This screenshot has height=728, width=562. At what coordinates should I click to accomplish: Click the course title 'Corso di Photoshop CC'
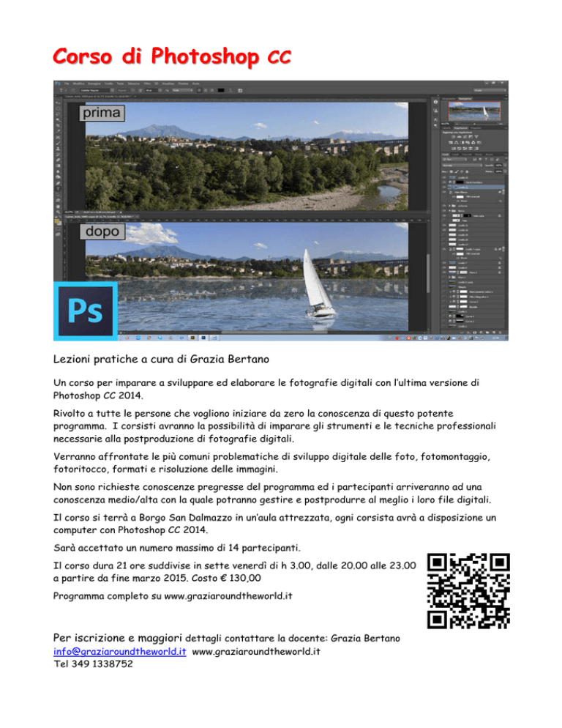click(172, 56)
